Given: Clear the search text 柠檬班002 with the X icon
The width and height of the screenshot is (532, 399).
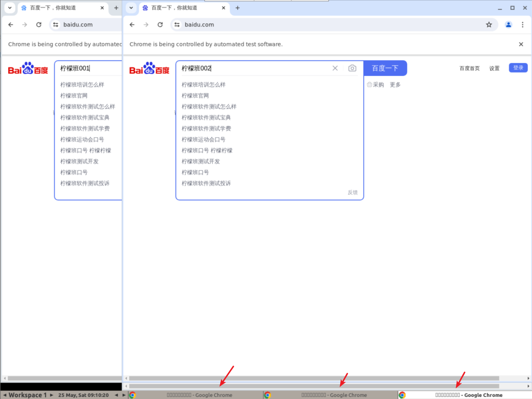Looking at the screenshot, I should click(335, 68).
